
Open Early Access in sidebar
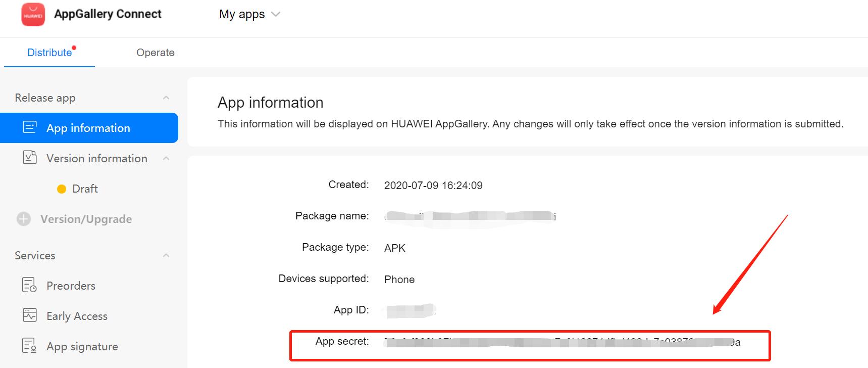tap(77, 316)
